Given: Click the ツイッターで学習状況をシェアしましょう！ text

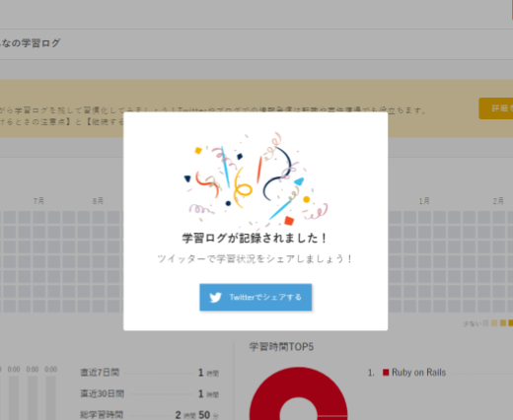Looking at the screenshot, I should point(255,259).
